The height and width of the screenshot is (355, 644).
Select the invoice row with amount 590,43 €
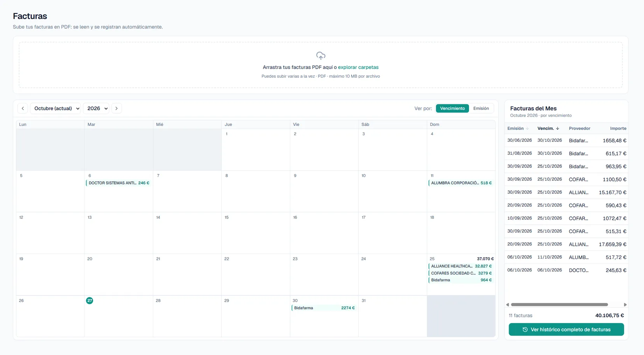pos(566,205)
